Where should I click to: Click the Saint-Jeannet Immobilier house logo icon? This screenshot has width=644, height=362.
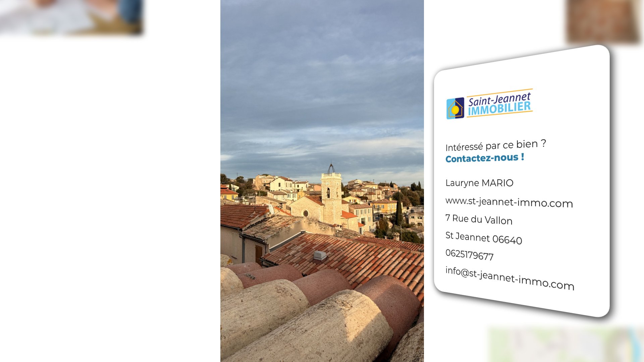point(455,108)
